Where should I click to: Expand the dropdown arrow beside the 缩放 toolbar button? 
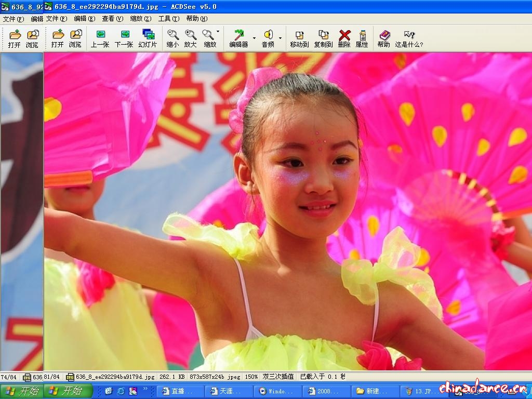218,32
